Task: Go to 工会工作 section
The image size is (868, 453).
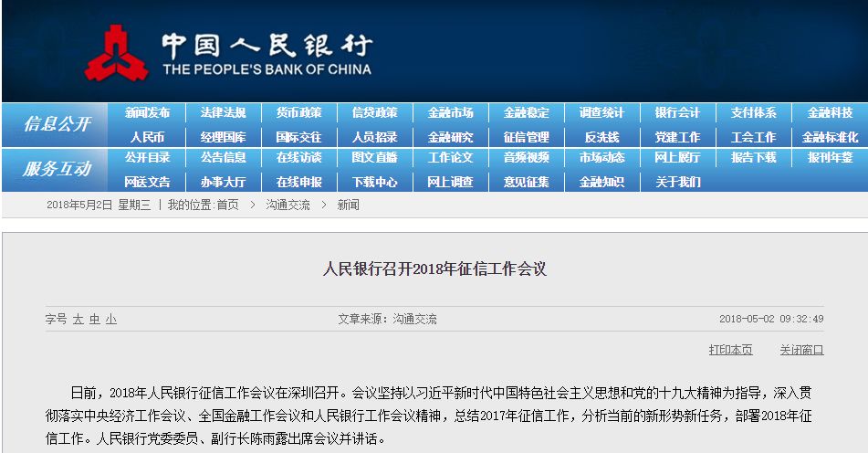Action: point(753,137)
